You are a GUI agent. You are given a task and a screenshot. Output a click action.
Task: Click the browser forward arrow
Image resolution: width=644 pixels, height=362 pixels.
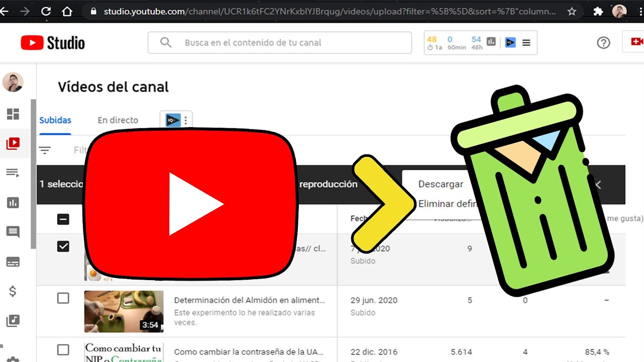pyautogui.click(x=25, y=11)
